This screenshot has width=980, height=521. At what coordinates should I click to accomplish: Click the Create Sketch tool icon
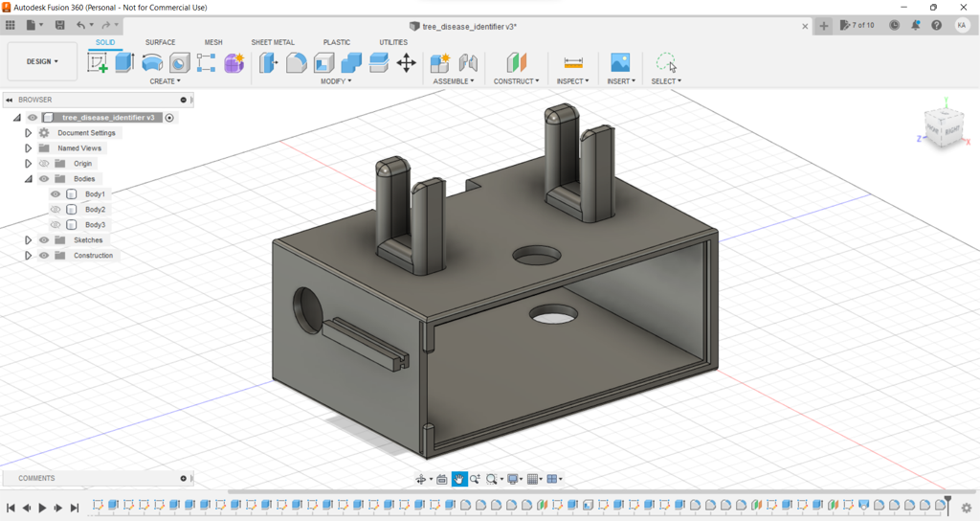tap(98, 63)
